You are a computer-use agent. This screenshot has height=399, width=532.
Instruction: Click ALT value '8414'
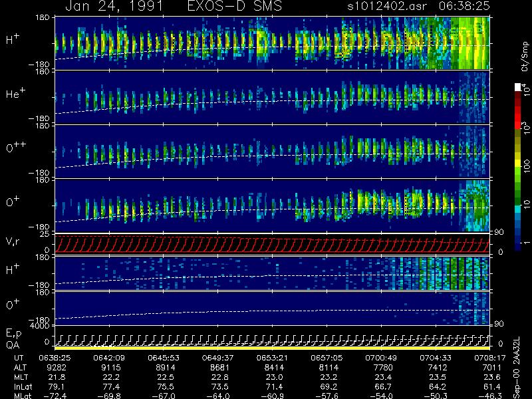[275, 368]
